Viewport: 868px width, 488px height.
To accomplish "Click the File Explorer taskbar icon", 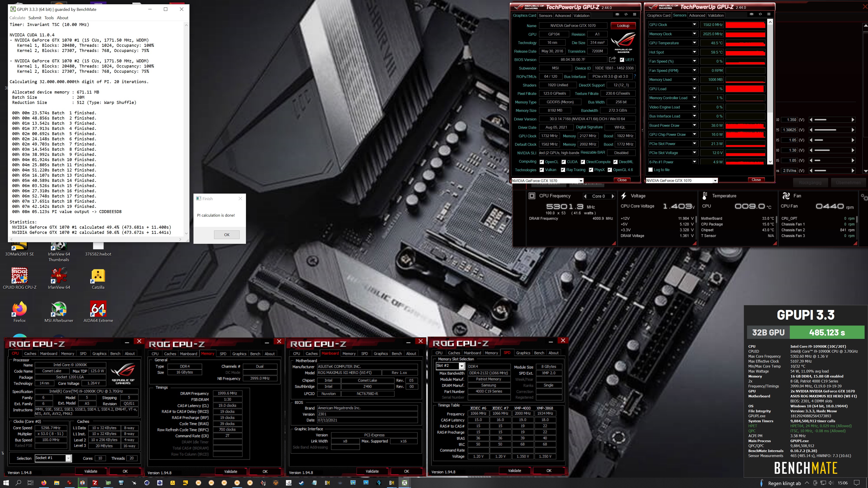I will point(57,483).
